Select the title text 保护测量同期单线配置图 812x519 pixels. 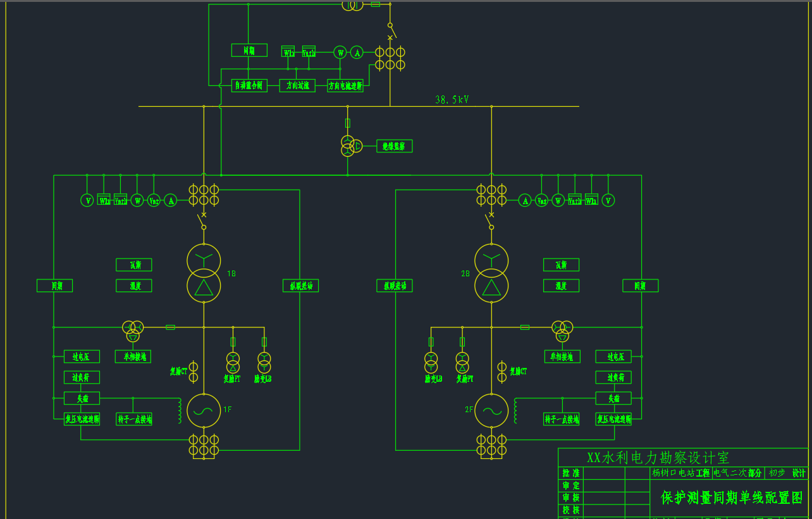(731, 498)
